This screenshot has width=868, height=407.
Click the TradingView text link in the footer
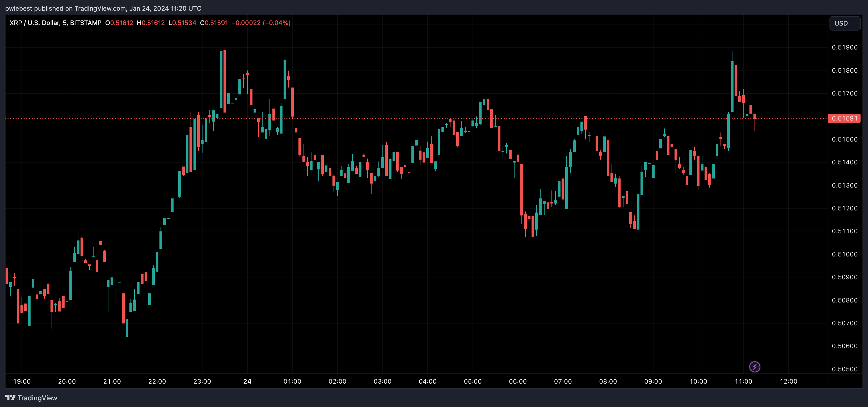(x=37, y=398)
